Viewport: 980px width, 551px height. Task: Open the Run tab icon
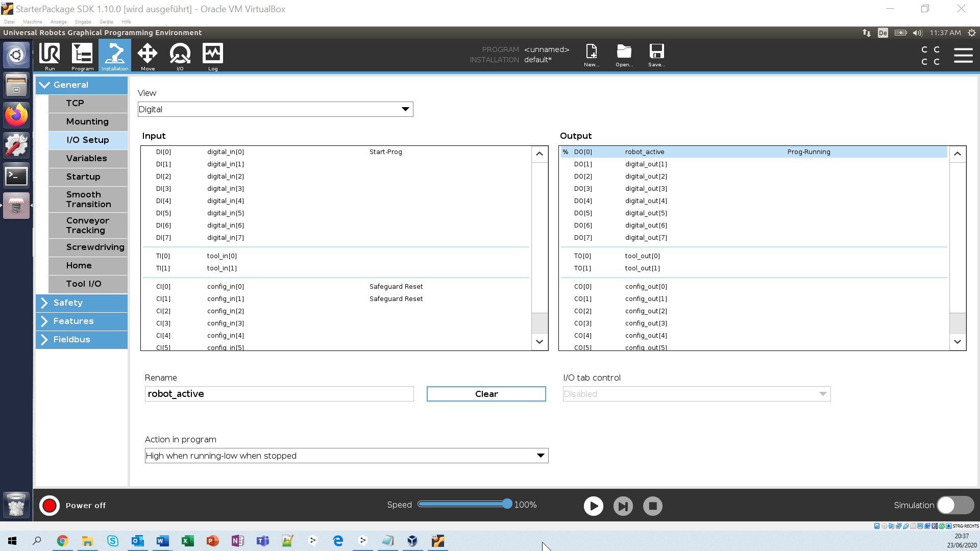click(x=50, y=56)
